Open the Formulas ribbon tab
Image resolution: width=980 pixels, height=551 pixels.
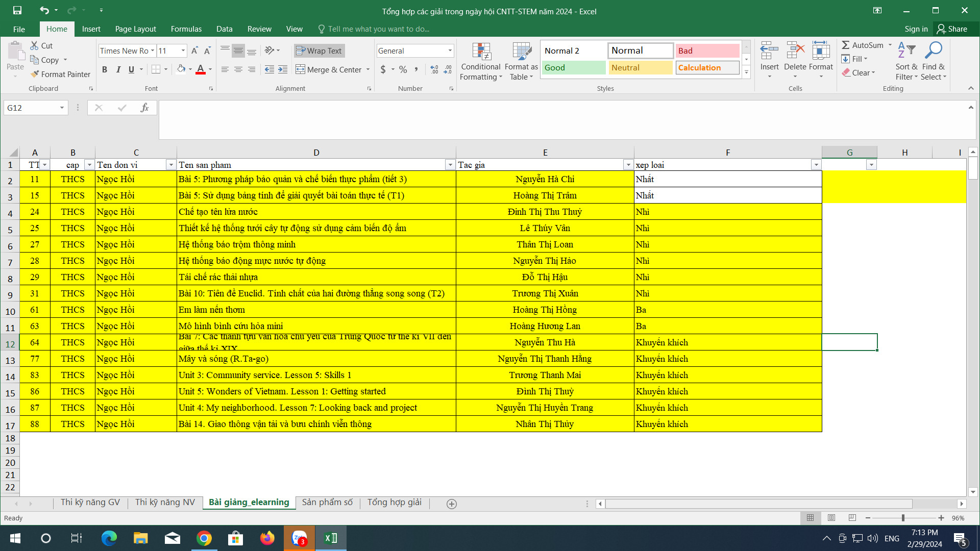tap(186, 29)
